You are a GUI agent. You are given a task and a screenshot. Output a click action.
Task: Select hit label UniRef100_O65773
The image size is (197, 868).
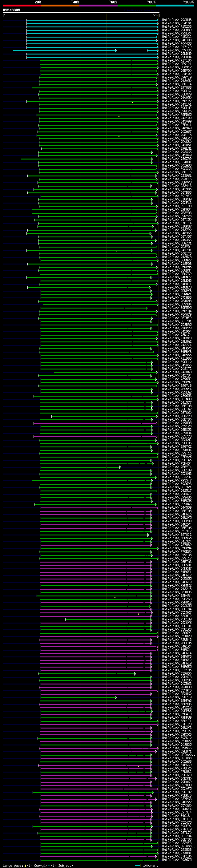[x=176, y=436]
